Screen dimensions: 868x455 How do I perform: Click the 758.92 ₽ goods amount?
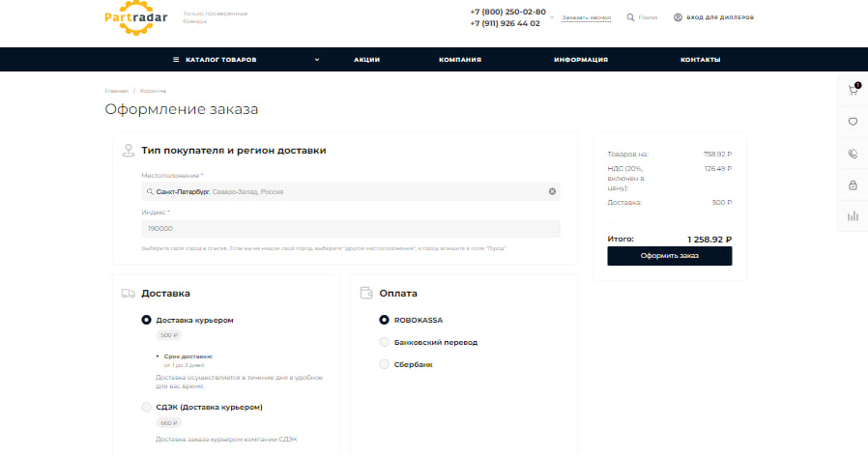click(717, 155)
